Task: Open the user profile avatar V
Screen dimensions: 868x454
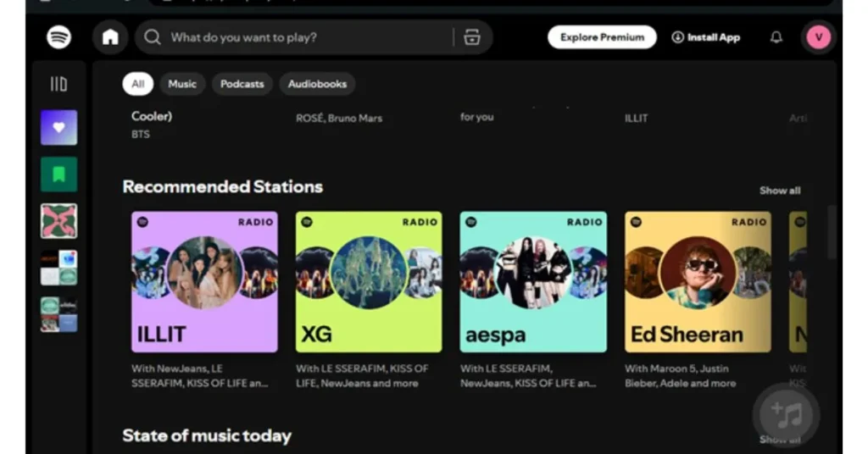Action: click(818, 37)
